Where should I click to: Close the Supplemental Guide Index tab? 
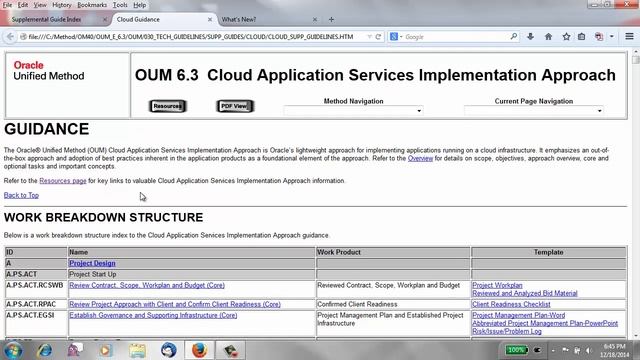(x=104, y=19)
